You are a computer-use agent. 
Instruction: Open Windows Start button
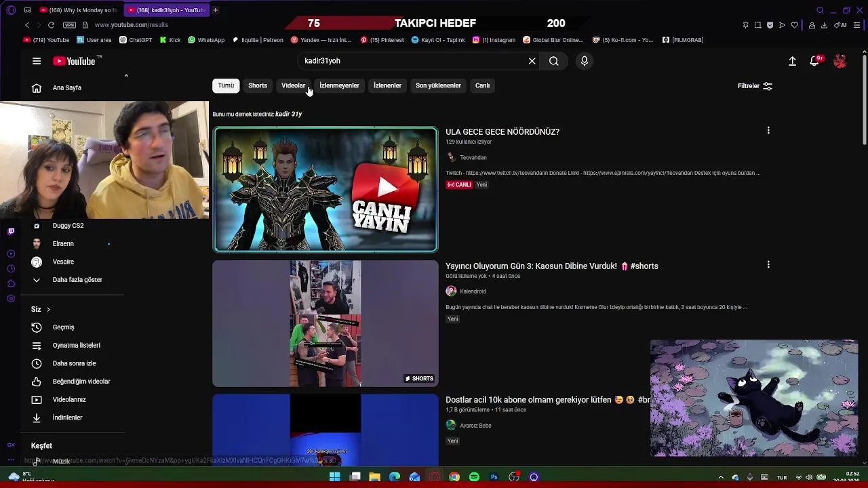335,477
